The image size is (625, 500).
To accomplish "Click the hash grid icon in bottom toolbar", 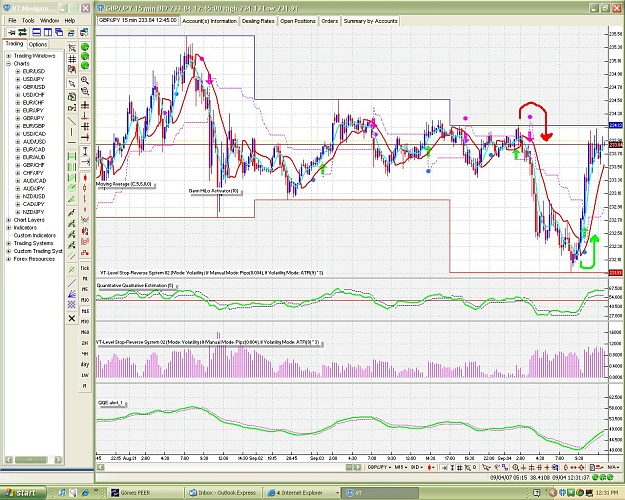I will [460, 467].
